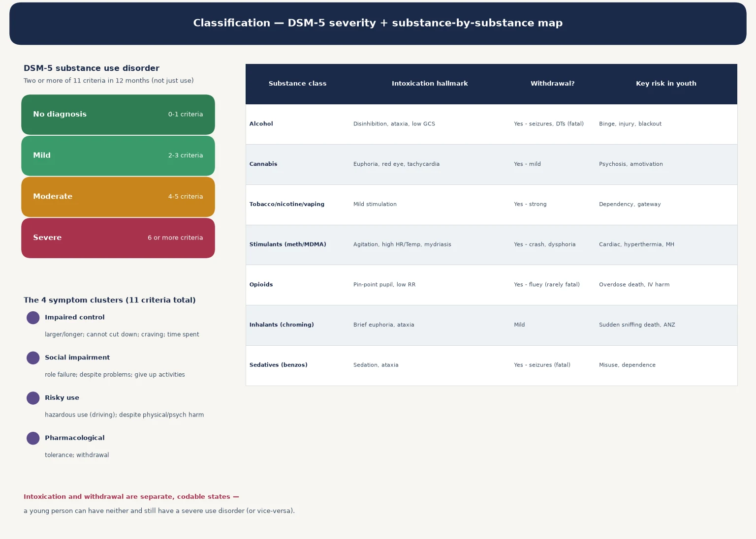Click the Opioids row label
Viewport: 756px width, 539px height.
pos(261,285)
